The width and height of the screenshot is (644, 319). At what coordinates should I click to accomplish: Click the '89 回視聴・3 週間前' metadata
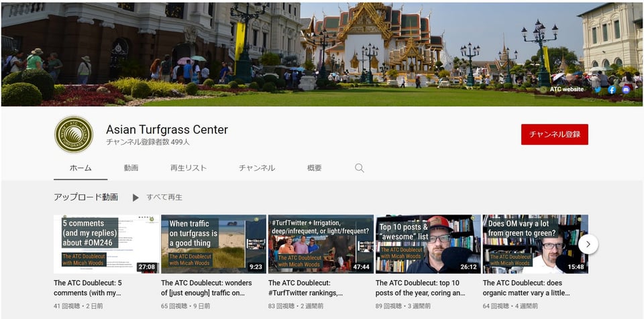coord(403,306)
